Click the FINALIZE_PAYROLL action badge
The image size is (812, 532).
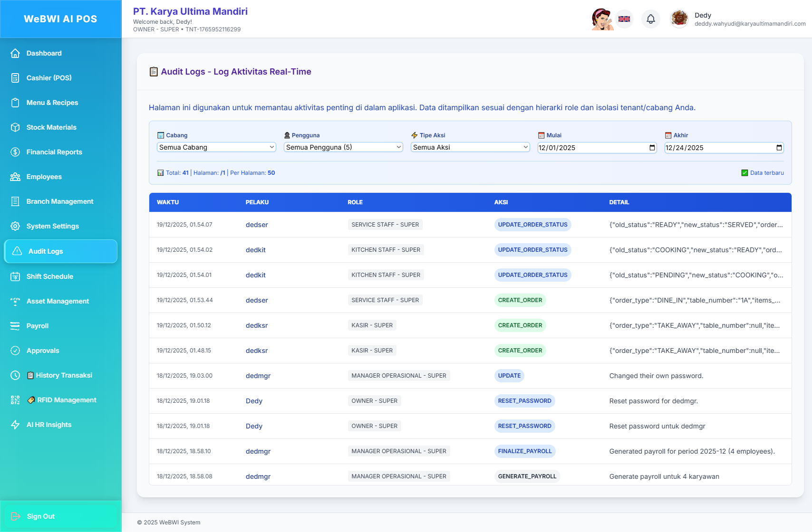coord(525,451)
